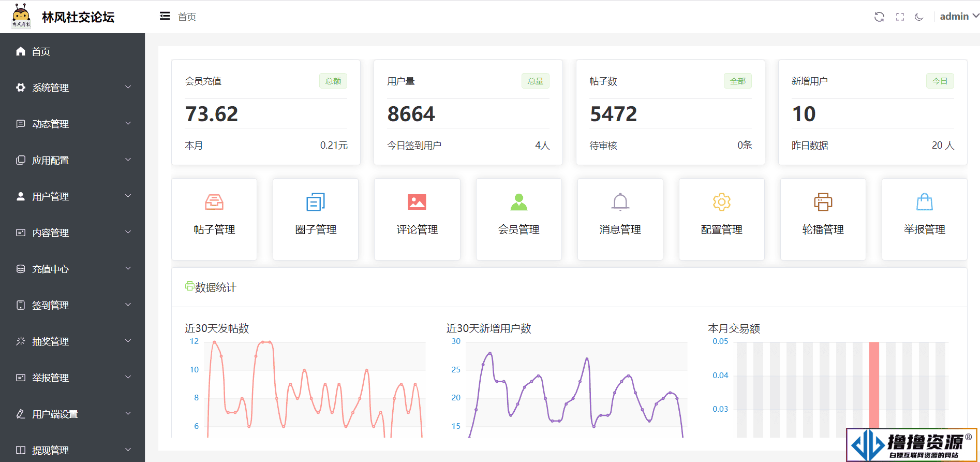Open the admin user dropdown
The width and height of the screenshot is (980, 462).
coord(959,17)
